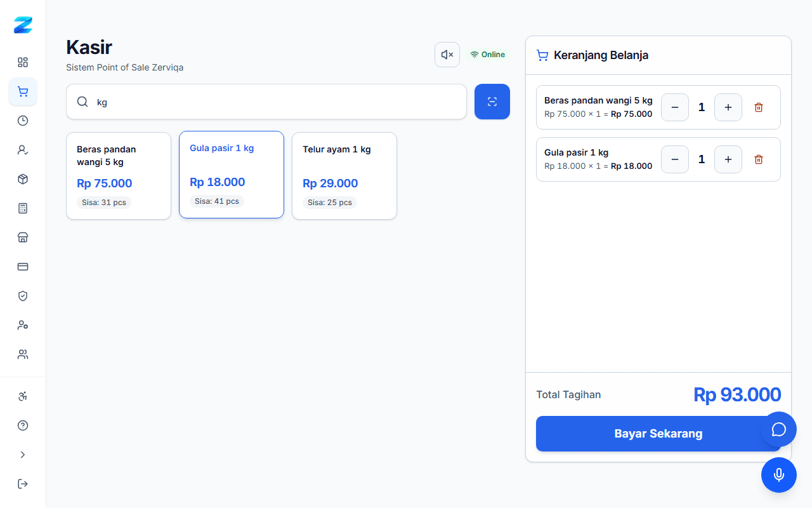Click the calculator icon in sidebar

[23, 208]
